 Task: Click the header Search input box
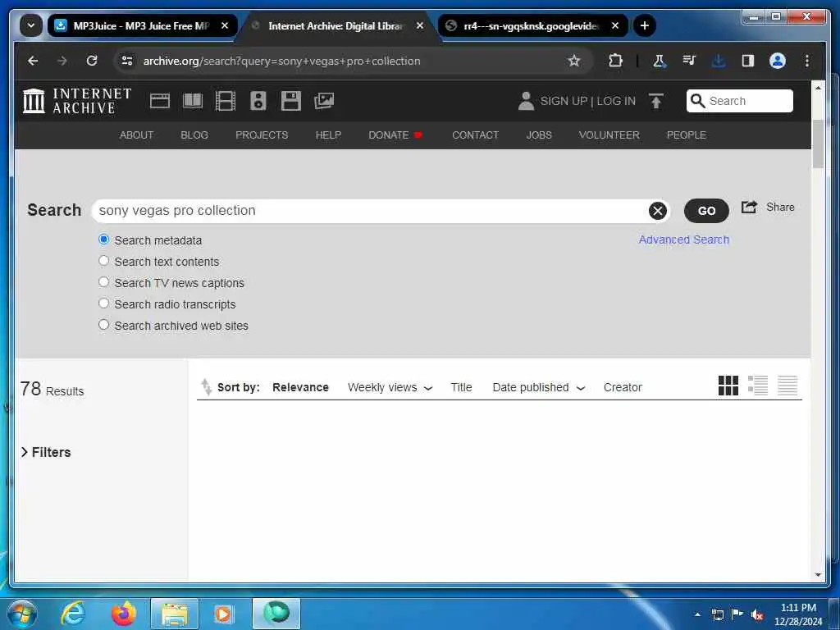739,101
